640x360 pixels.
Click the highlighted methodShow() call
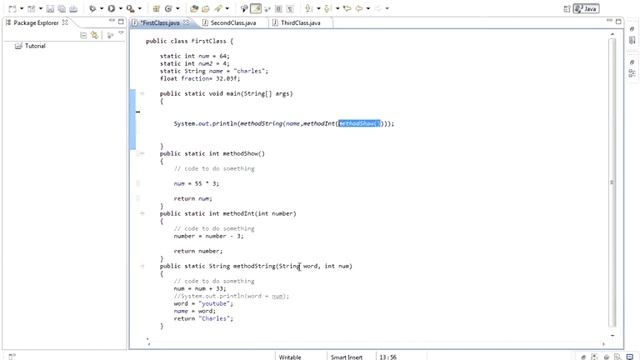click(359, 123)
